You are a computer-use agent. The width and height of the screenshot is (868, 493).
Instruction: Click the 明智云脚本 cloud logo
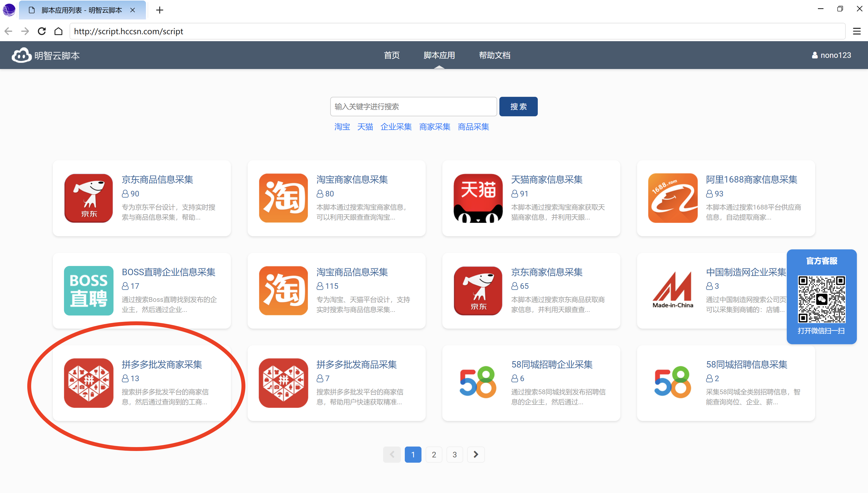[21, 55]
